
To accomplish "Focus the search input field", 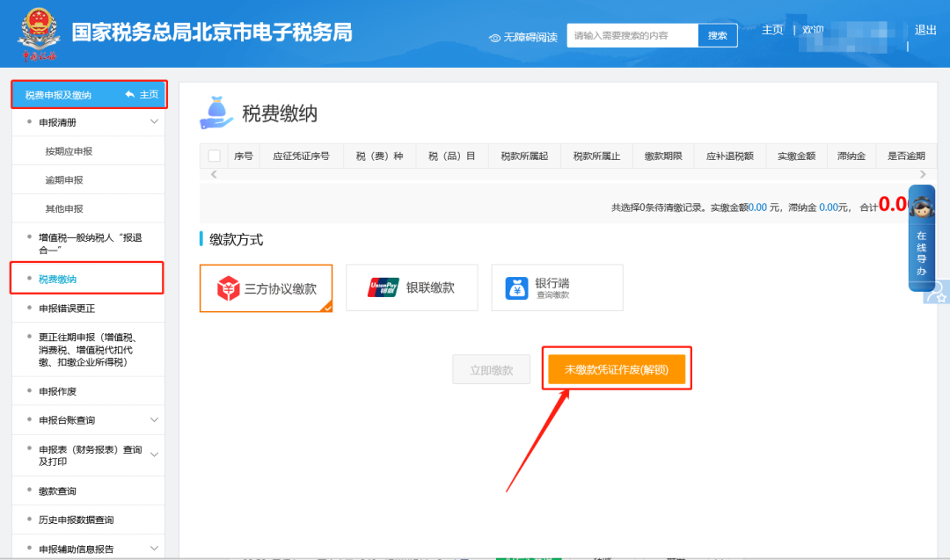I will tap(632, 36).
